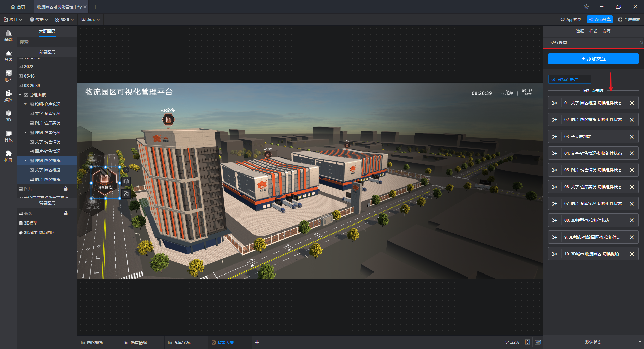Click the App控制 button
The image size is (644, 349).
(571, 20)
